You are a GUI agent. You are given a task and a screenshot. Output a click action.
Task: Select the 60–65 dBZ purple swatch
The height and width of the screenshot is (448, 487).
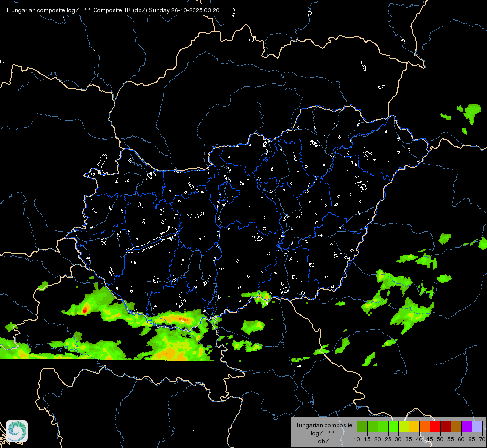pos(467,426)
